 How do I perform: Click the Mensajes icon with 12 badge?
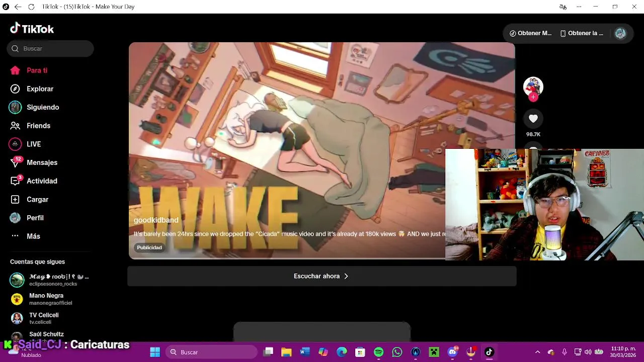[x=16, y=162]
